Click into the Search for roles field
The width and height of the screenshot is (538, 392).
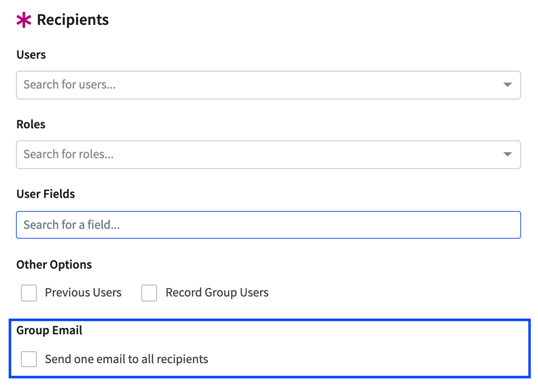(x=269, y=155)
